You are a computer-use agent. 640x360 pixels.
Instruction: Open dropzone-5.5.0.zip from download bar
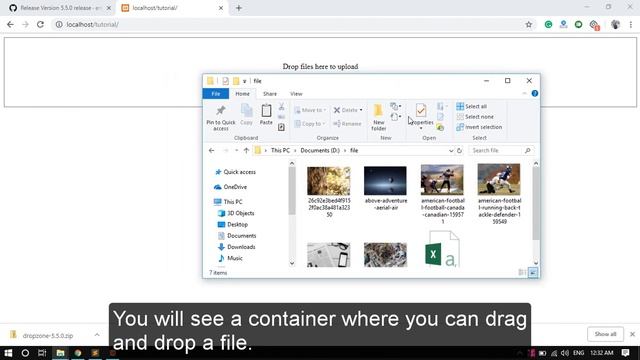pyautogui.click(x=48, y=336)
